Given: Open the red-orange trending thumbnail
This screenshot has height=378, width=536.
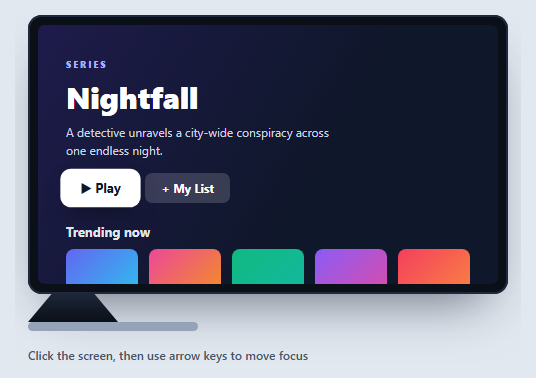Looking at the screenshot, I should pos(434,266).
